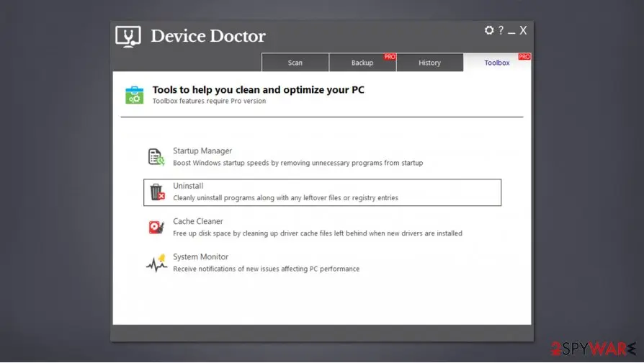This screenshot has width=644, height=363.
Task: Click the PRO badge on Toolbox tab
Action: [524, 57]
